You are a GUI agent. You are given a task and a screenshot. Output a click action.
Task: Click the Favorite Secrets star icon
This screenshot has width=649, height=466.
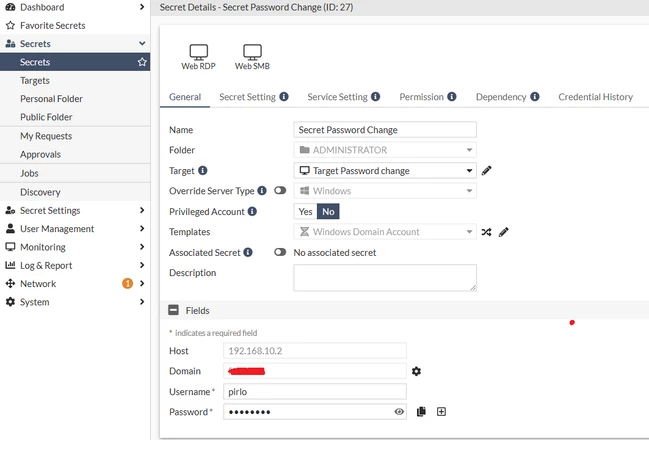(x=10, y=26)
